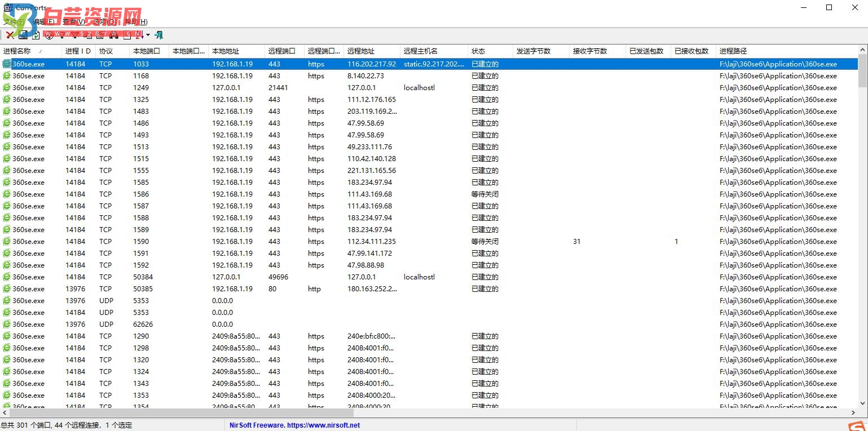Click the 360se.exe icon on the port 1168 row

(x=7, y=75)
